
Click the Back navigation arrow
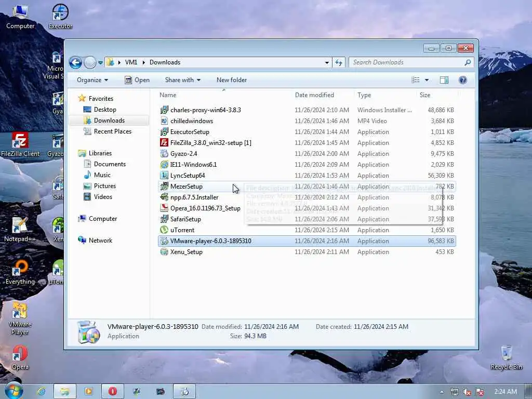tap(76, 62)
